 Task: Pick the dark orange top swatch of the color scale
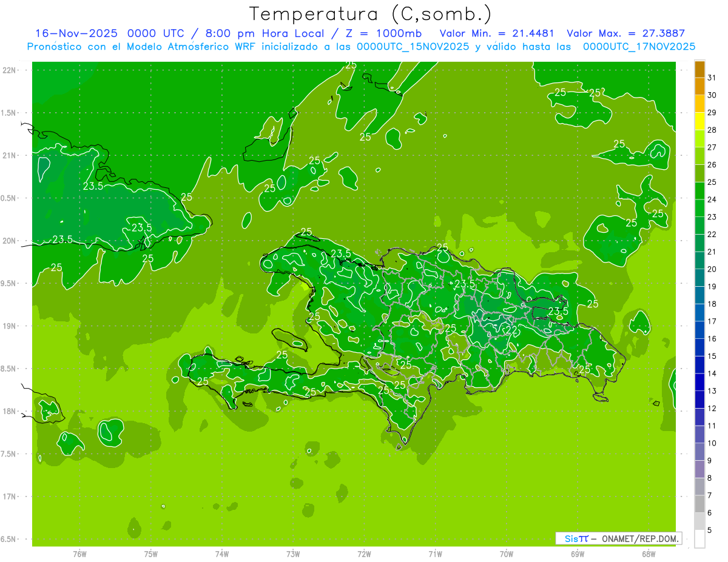tap(699, 69)
